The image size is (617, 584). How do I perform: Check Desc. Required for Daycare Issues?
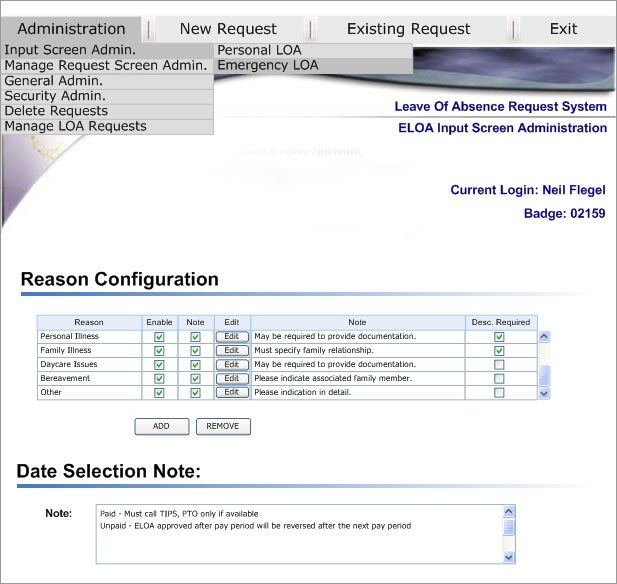[x=499, y=365]
